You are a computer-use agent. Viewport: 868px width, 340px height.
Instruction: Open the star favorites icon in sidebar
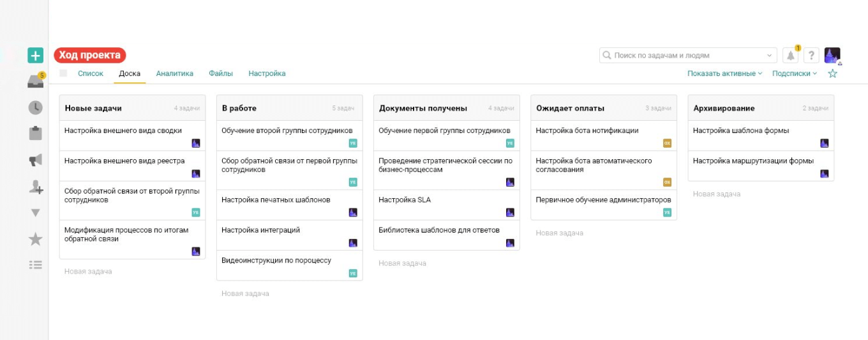coord(35,239)
